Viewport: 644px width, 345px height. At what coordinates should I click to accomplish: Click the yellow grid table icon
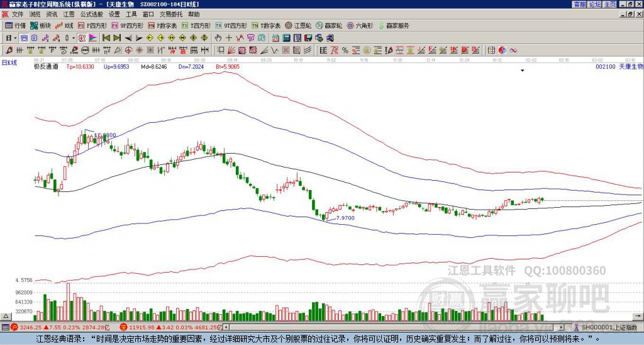coord(491,50)
